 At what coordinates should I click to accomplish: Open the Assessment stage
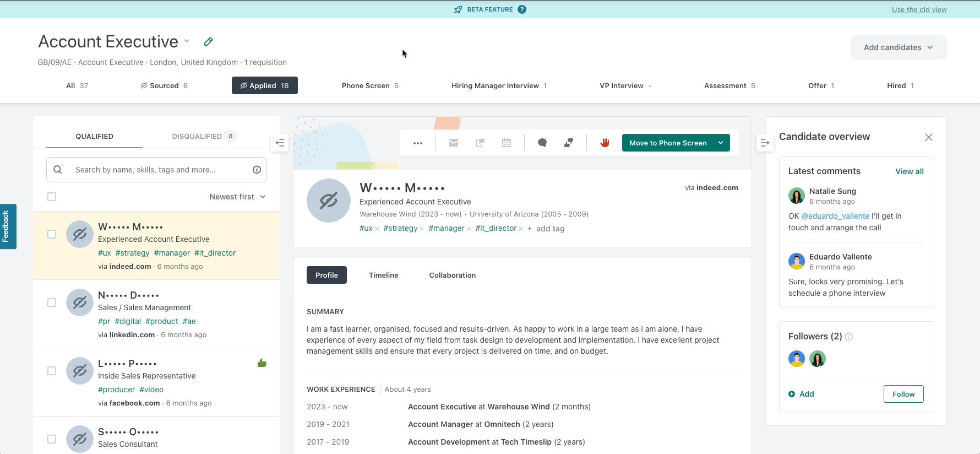coord(729,85)
